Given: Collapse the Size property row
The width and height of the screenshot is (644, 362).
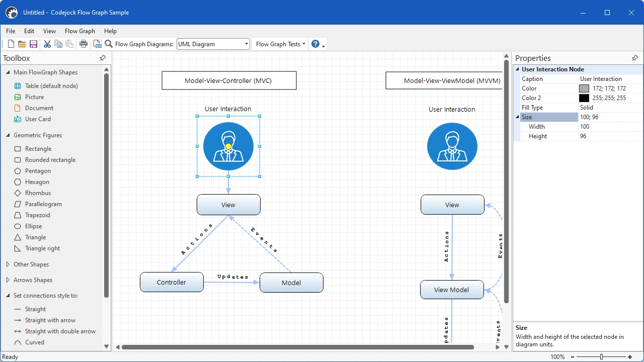Looking at the screenshot, I should click(x=517, y=117).
